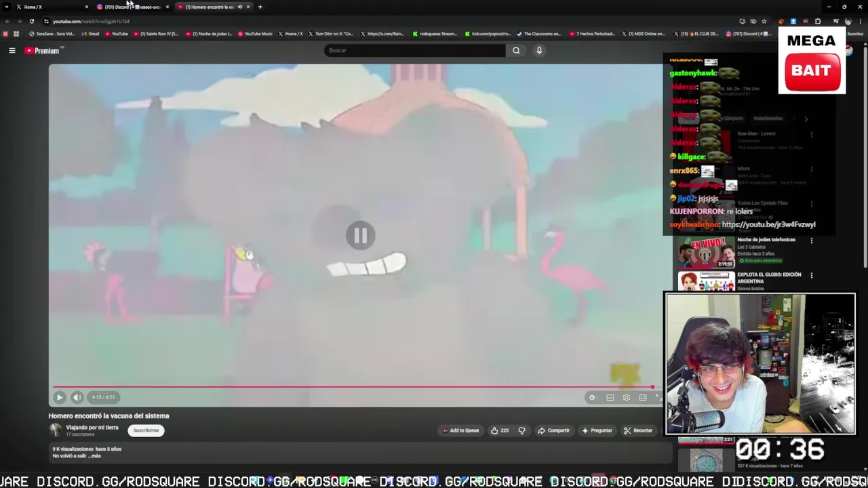Open Raw Man - Lovers video title
The width and height of the screenshot is (868, 488).
coord(756,134)
